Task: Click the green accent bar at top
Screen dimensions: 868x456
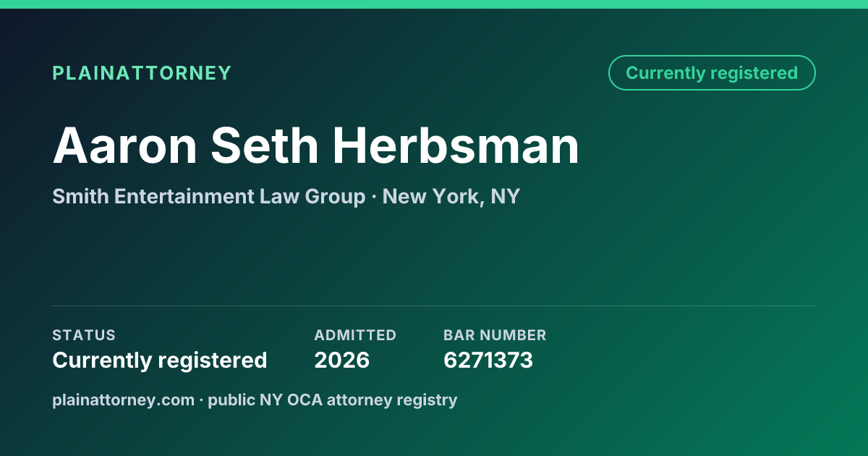Action: (434, 4)
